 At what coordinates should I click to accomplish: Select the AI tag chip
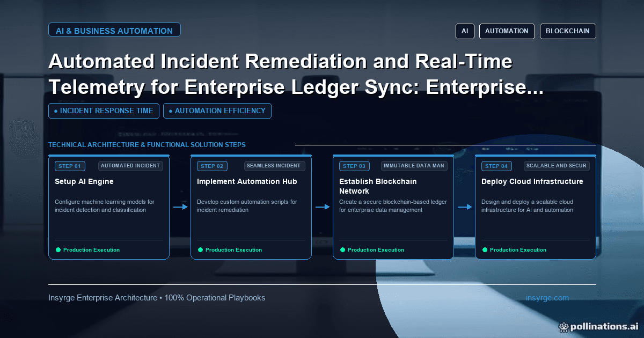click(x=465, y=31)
